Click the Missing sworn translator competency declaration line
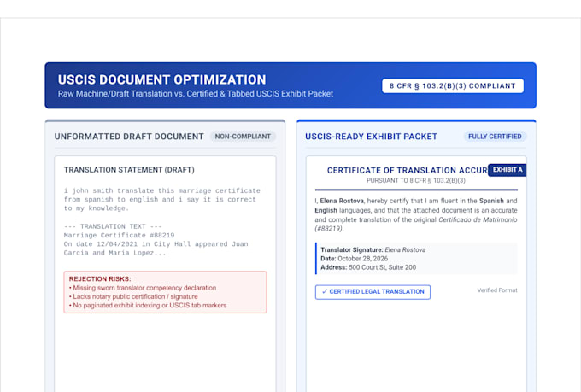Image resolution: width=581 pixels, height=392 pixels. [143, 288]
